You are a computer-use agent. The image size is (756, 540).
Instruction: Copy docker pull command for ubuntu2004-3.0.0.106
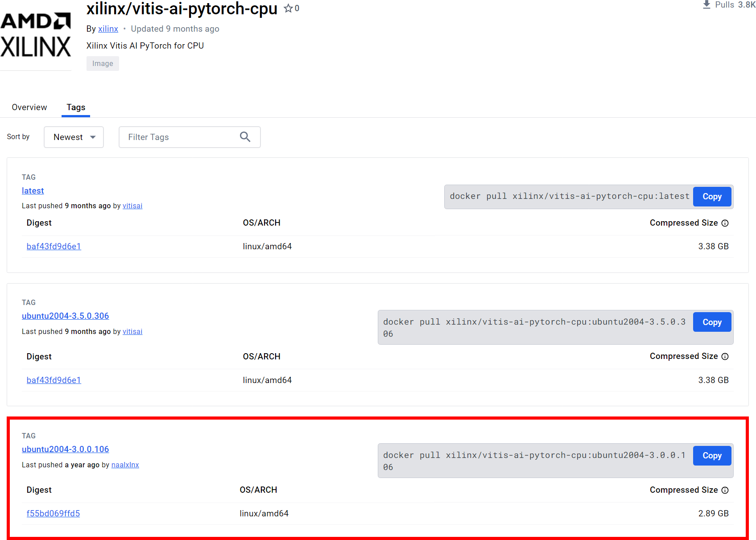tap(712, 455)
